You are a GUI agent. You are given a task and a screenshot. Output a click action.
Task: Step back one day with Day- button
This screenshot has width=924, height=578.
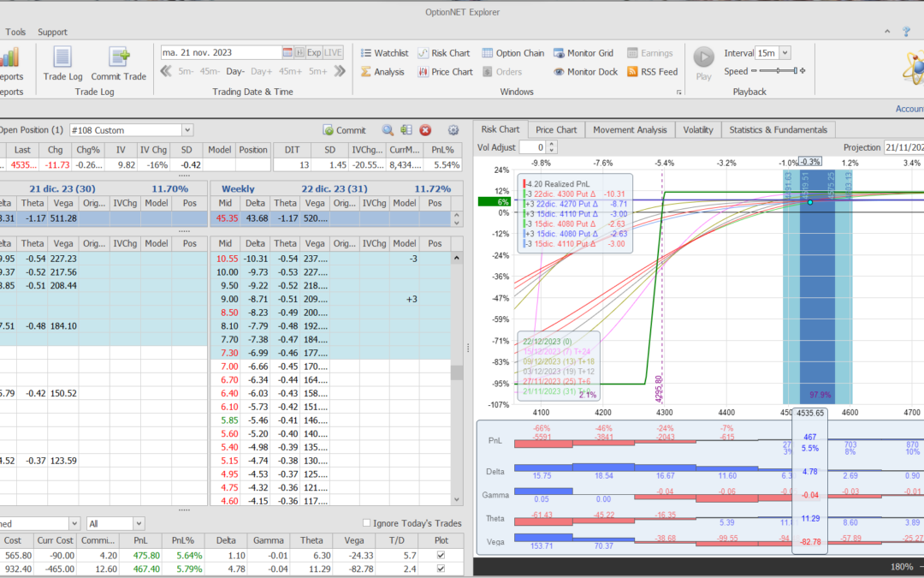[235, 72]
